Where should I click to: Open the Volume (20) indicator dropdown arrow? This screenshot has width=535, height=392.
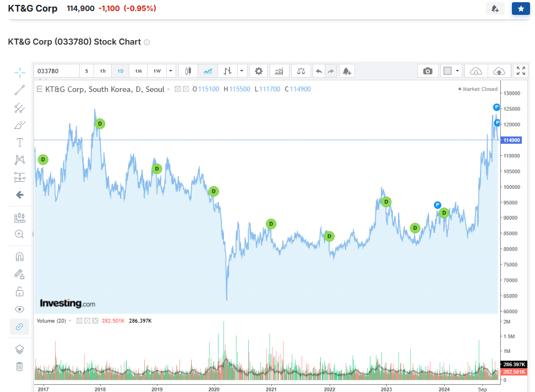(x=70, y=320)
